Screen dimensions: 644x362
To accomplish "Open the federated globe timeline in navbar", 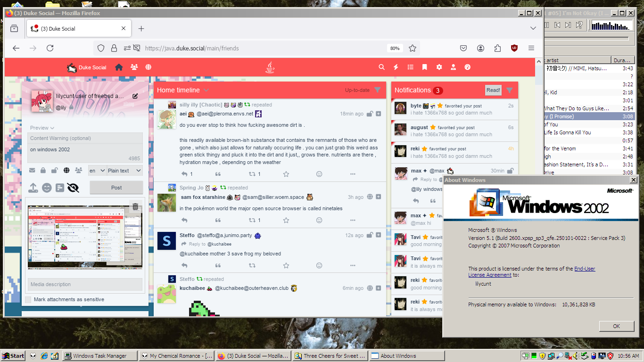I will tap(149, 67).
